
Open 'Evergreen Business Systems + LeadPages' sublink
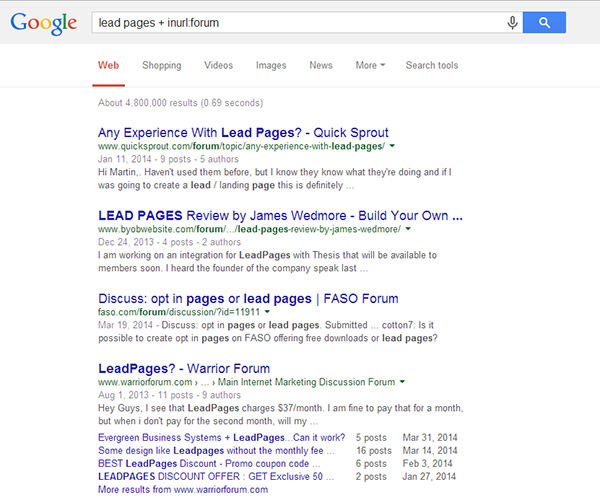pos(222,438)
